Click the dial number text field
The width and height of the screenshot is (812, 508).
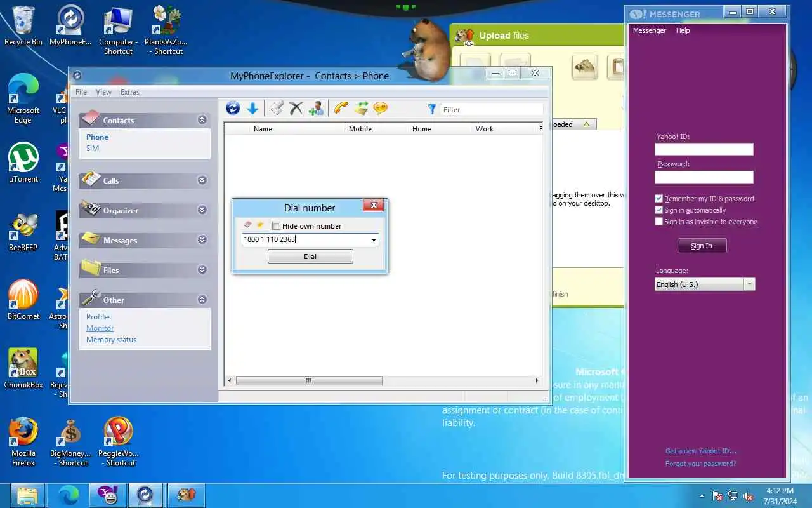click(x=305, y=239)
